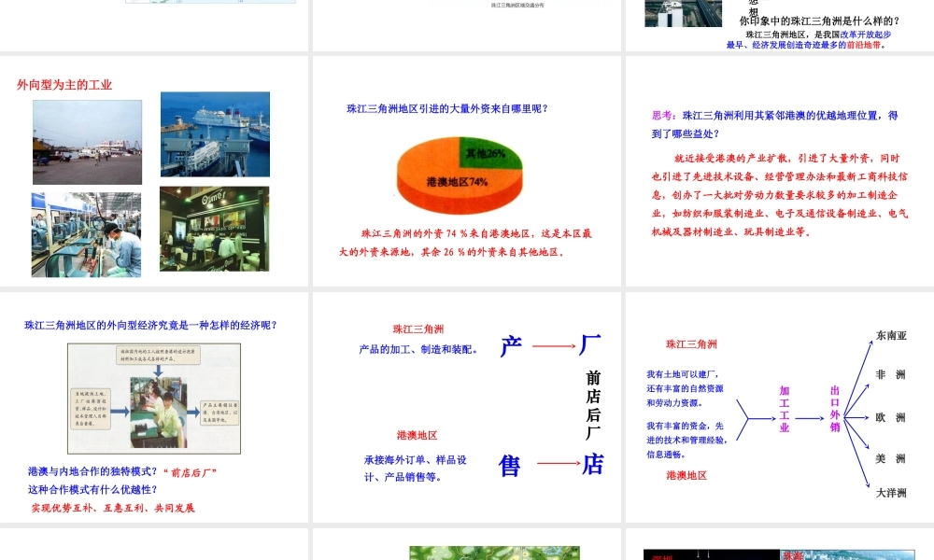Viewport: 934px width, 560px height.
Task: Click the white ferry ship photo
Action: point(215,133)
